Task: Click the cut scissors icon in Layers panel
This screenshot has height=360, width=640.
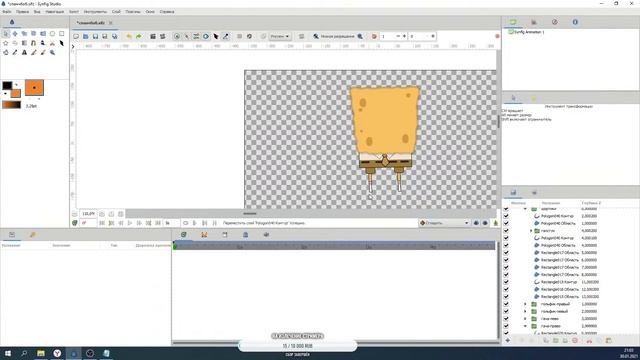Action: coord(589,340)
